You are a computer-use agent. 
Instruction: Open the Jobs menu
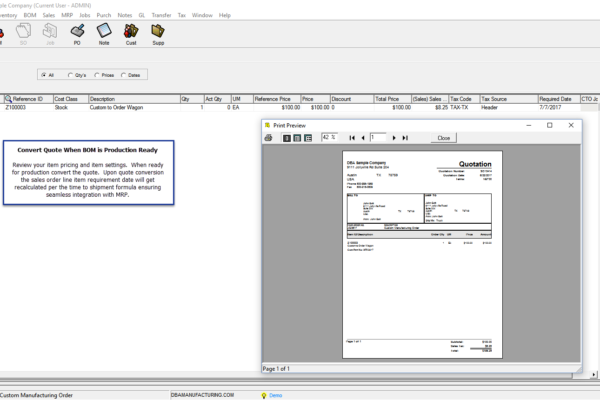pyautogui.click(x=85, y=15)
